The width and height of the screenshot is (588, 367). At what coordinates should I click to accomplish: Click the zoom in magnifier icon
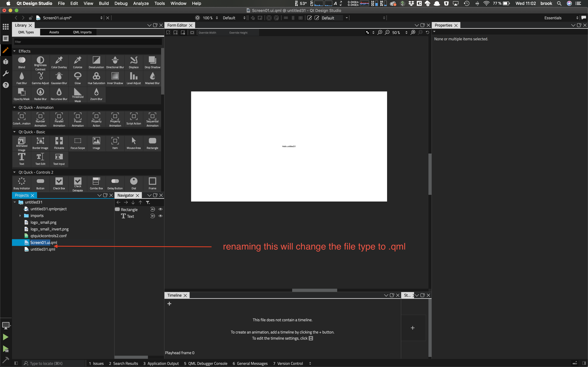(380, 33)
